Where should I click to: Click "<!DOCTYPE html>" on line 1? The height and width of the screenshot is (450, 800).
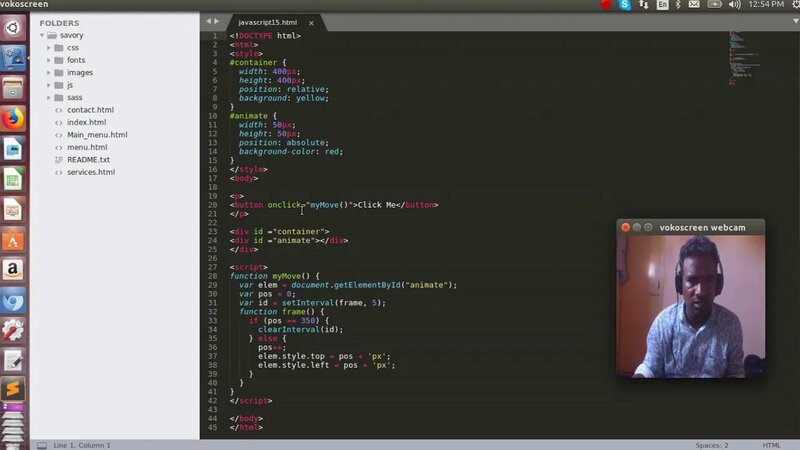pyautogui.click(x=265, y=36)
